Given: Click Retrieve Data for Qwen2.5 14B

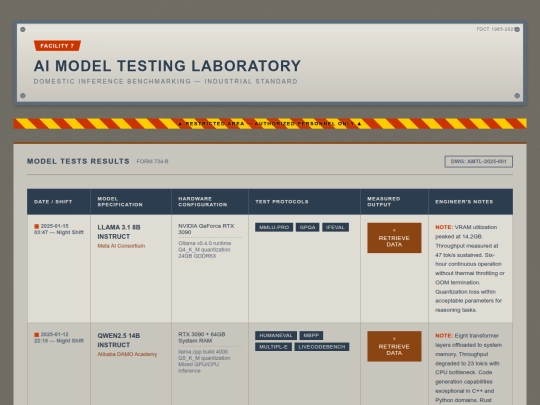Looking at the screenshot, I should pos(394,346).
